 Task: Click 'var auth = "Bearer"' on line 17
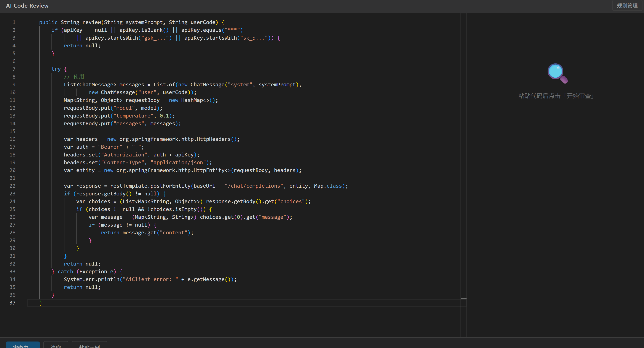(x=93, y=147)
